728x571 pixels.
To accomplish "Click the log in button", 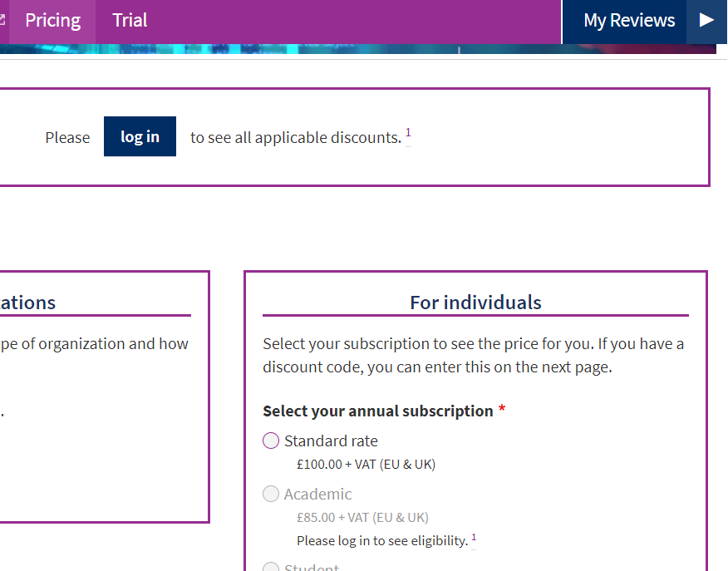I will [x=140, y=136].
